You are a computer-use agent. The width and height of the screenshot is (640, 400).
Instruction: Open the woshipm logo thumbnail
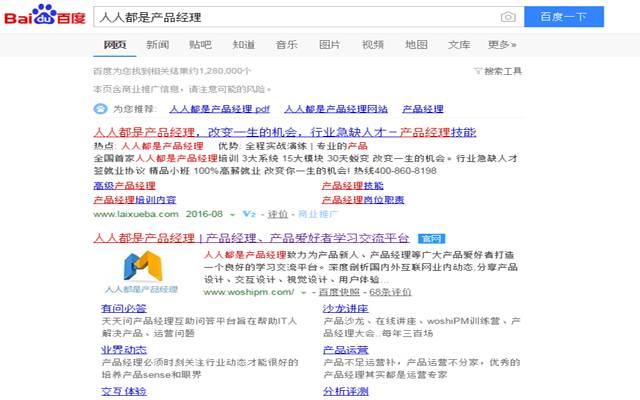point(141,272)
